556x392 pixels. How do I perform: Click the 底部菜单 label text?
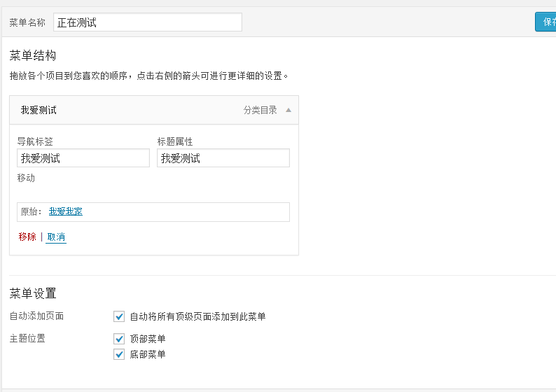(x=148, y=354)
